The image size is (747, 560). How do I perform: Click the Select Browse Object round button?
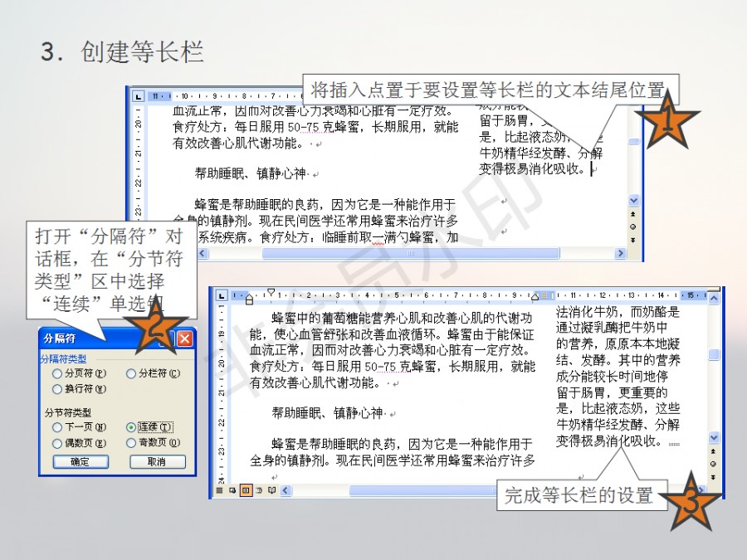(714, 464)
